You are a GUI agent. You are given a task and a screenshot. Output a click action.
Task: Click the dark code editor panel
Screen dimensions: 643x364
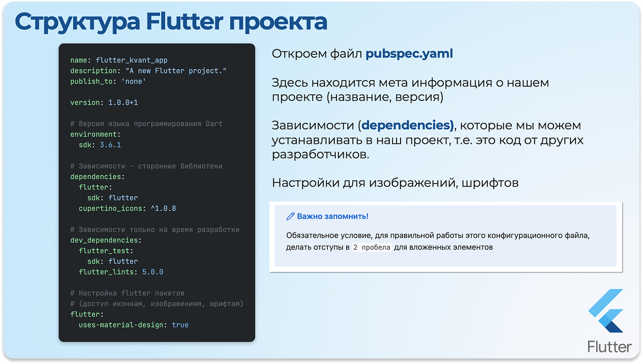click(x=157, y=192)
